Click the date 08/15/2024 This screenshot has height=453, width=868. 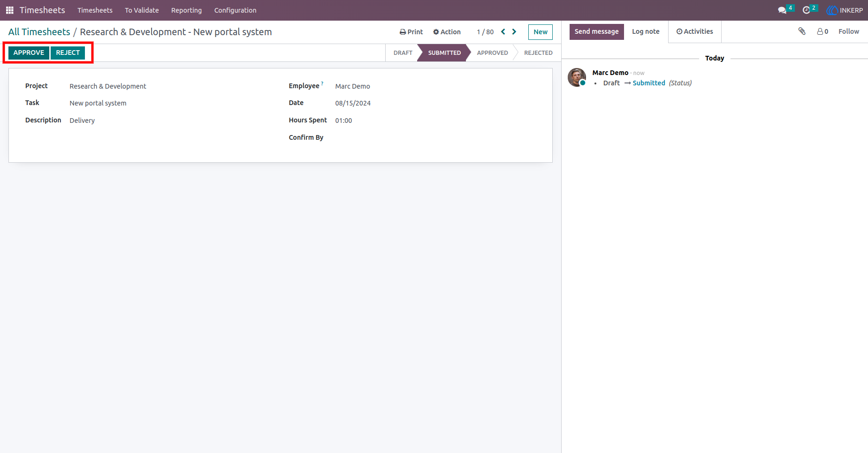tap(353, 103)
